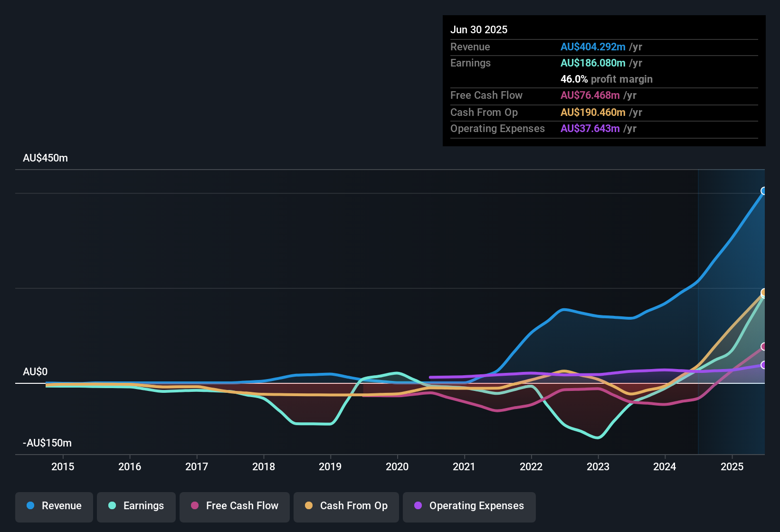Click the teal Earnings legend dot icon

(112, 506)
